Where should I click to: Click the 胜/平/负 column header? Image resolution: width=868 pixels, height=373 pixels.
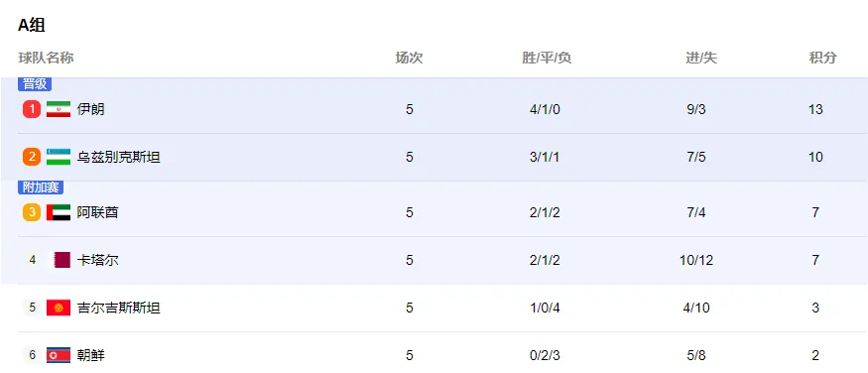pyautogui.click(x=547, y=58)
